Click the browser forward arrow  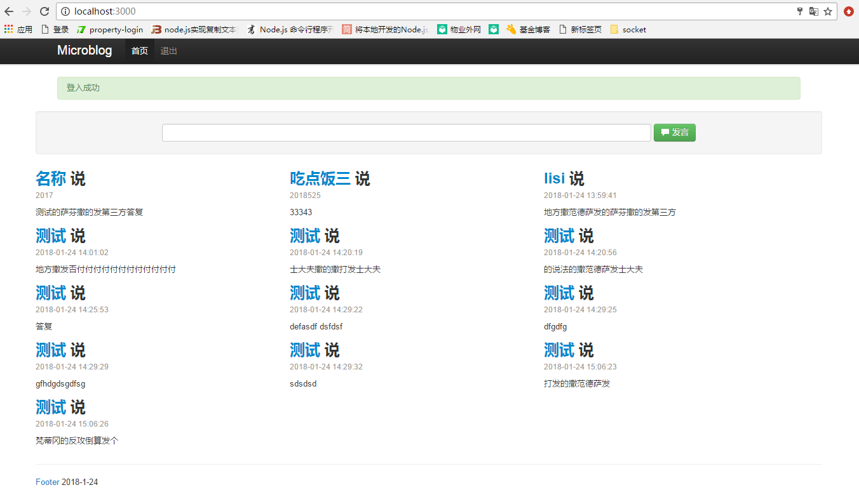click(27, 11)
